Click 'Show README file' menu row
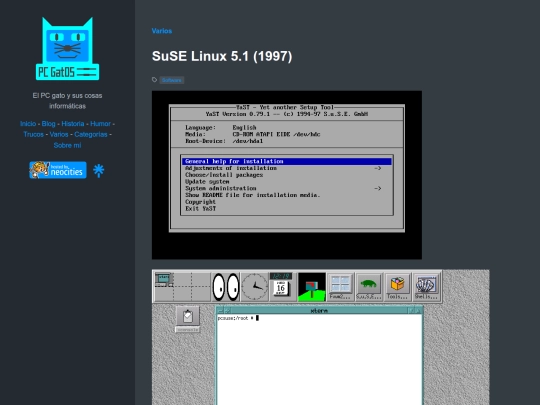Image resolution: width=540 pixels, height=405 pixels. pyautogui.click(x=287, y=195)
